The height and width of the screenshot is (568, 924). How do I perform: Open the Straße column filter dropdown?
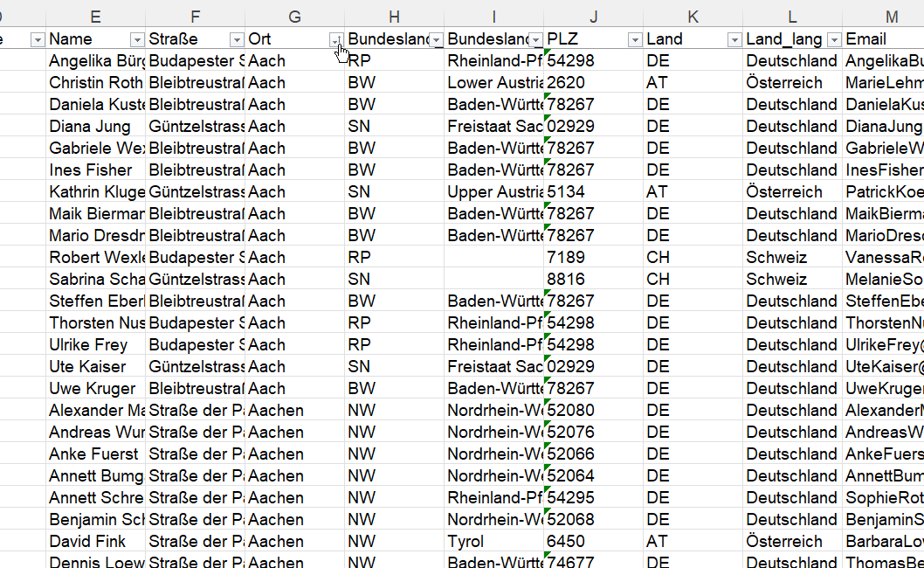coord(237,39)
